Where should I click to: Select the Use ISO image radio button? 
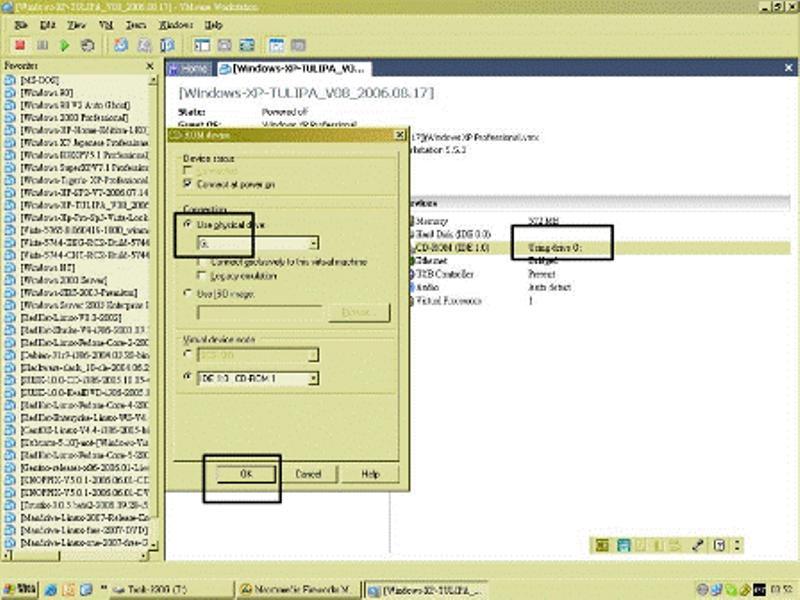[188, 293]
